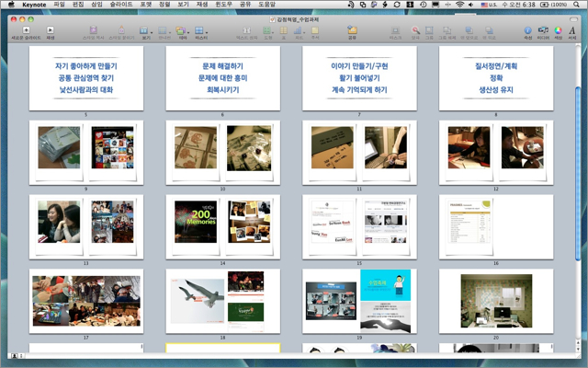Select slide 5 with 자기 좋아하게 만들기
The image size is (588, 368).
(86, 78)
